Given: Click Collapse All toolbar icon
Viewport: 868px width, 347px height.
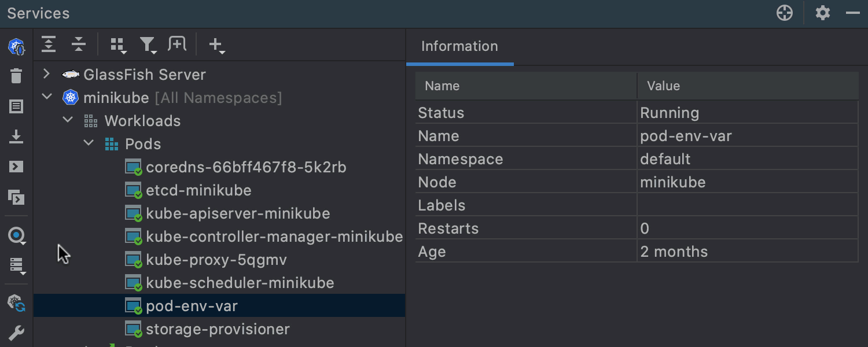Looking at the screenshot, I should point(79,44).
